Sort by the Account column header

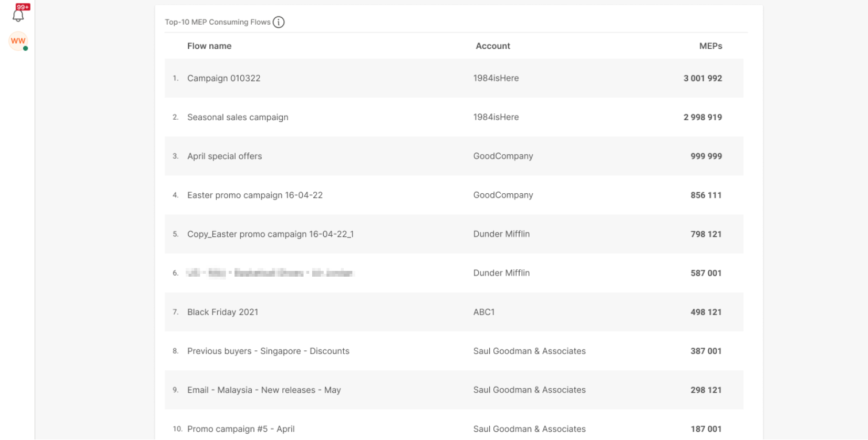pos(493,46)
